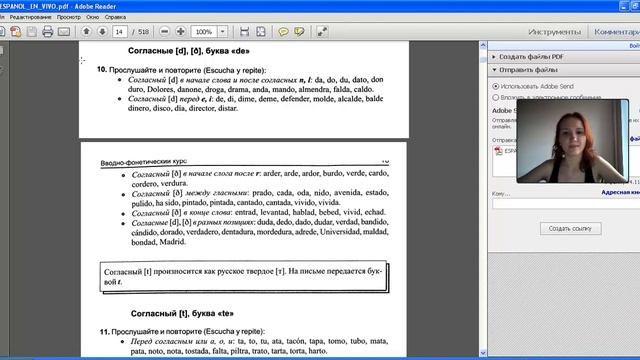
Task: Click the Кому recipient input field
Action: click(566, 204)
